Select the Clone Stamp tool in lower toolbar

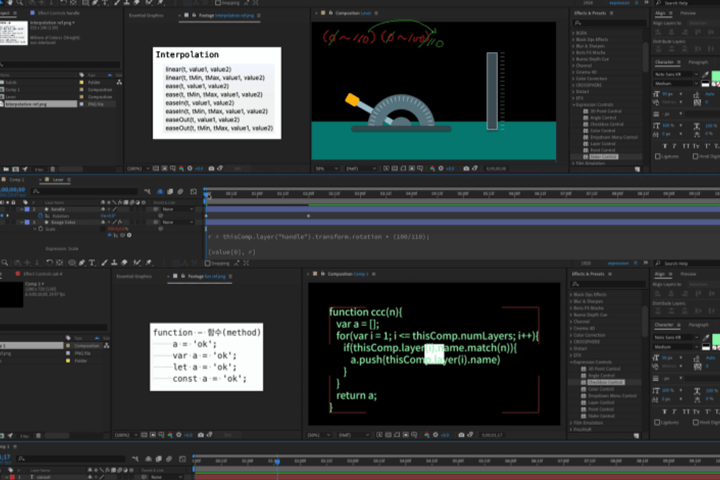pyautogui.click(x=114, y=263)
